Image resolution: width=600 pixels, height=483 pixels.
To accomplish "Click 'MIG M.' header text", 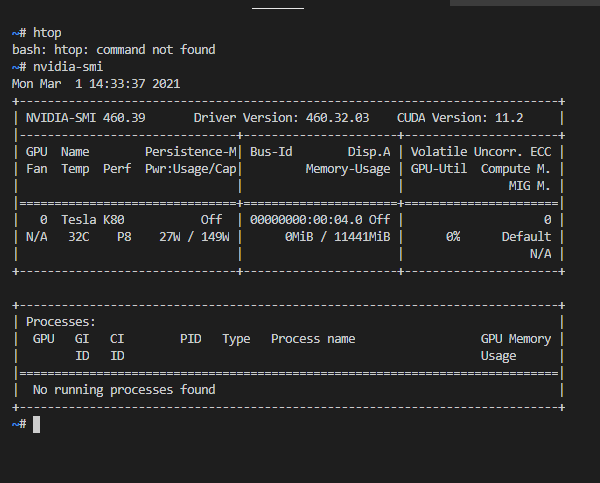I will (x=530, y=186).
